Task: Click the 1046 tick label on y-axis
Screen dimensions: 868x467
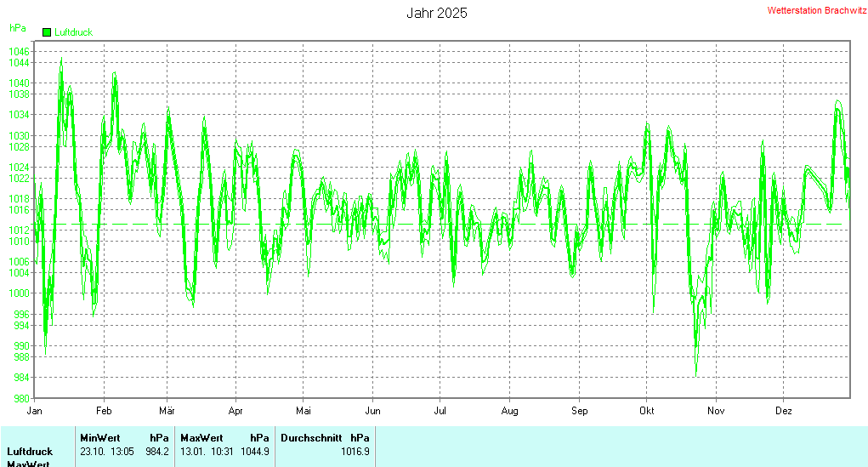Action: click(x=20, y=52)
